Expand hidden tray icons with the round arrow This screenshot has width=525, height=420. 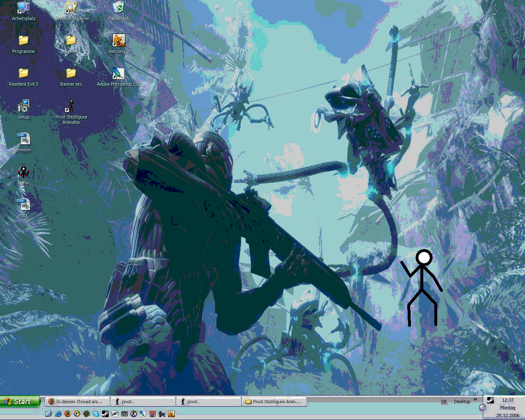pos(483,408)
